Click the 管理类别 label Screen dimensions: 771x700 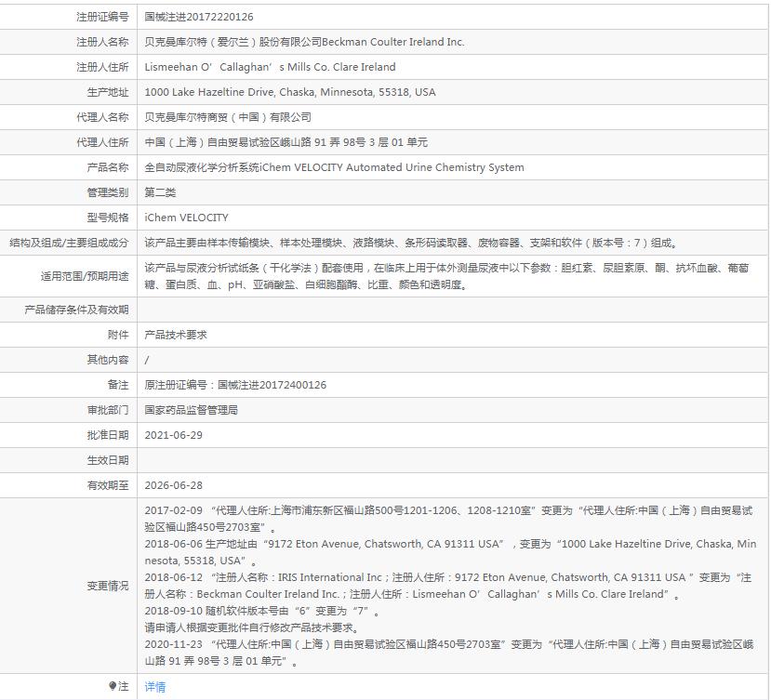coord(108,192)
